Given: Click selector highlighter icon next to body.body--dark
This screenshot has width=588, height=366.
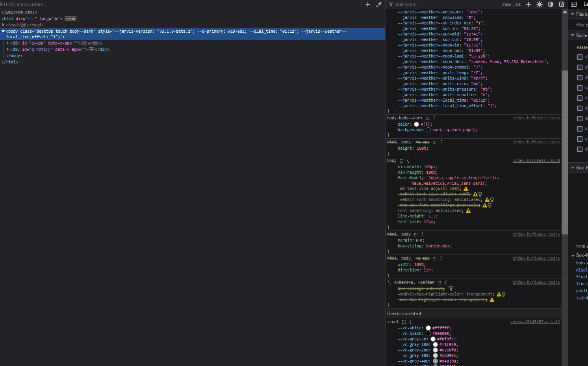Looking at the screenshot, I should (x=427, y=118).
